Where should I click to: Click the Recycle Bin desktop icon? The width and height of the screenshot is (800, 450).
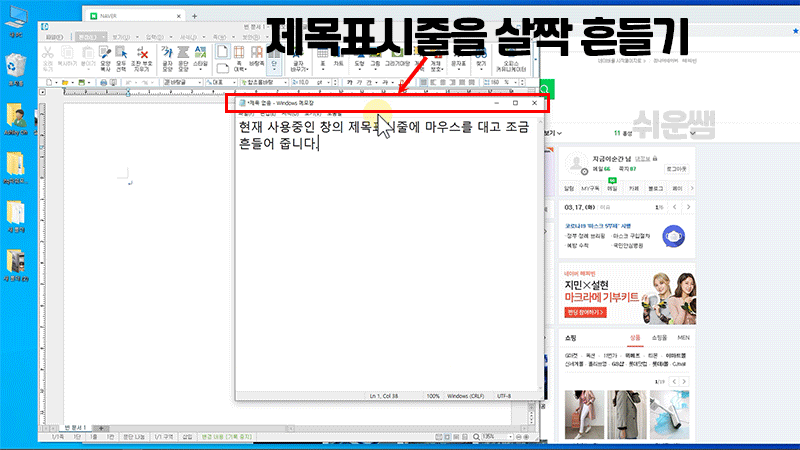click(16, 66)
